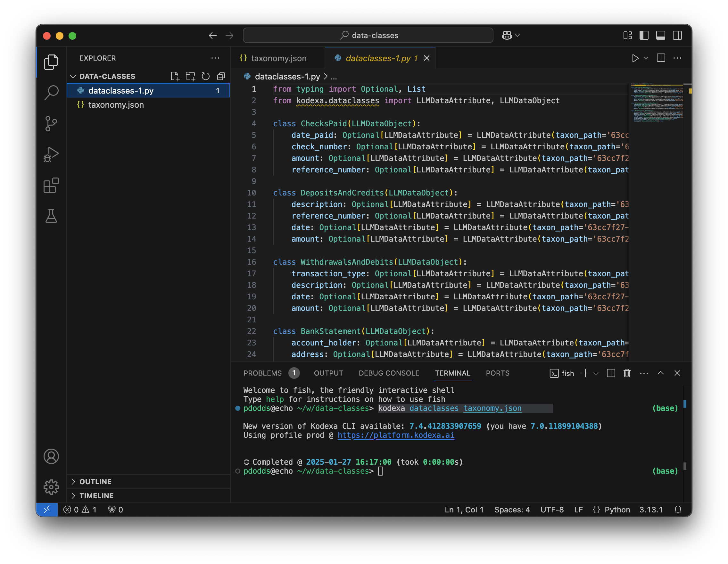728x564 pixels.
Task: Toggle the primary sidebar visibility
Action: (644, 35)
